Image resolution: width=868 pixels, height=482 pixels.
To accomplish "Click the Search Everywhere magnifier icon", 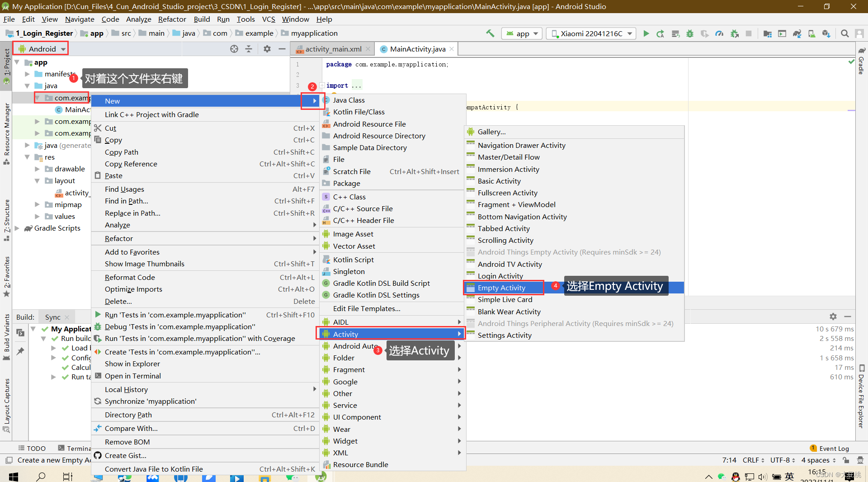I will tap(844, 33).
